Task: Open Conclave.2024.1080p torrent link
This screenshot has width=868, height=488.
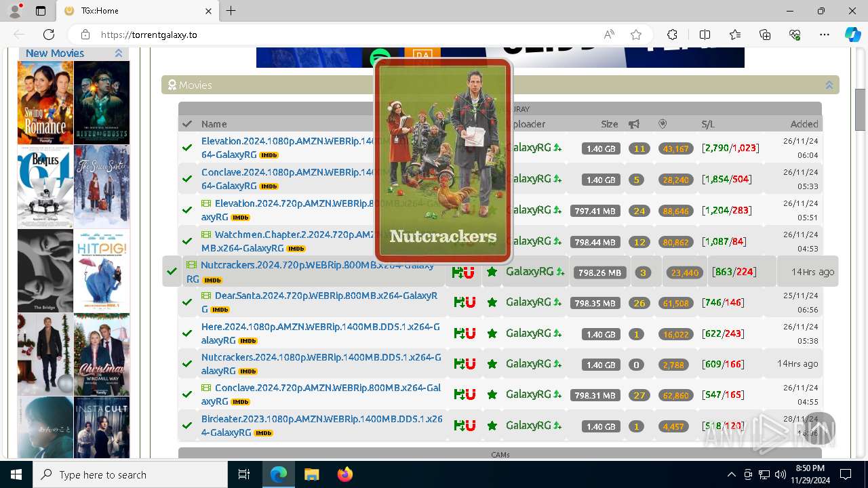Action: point(288,178)
